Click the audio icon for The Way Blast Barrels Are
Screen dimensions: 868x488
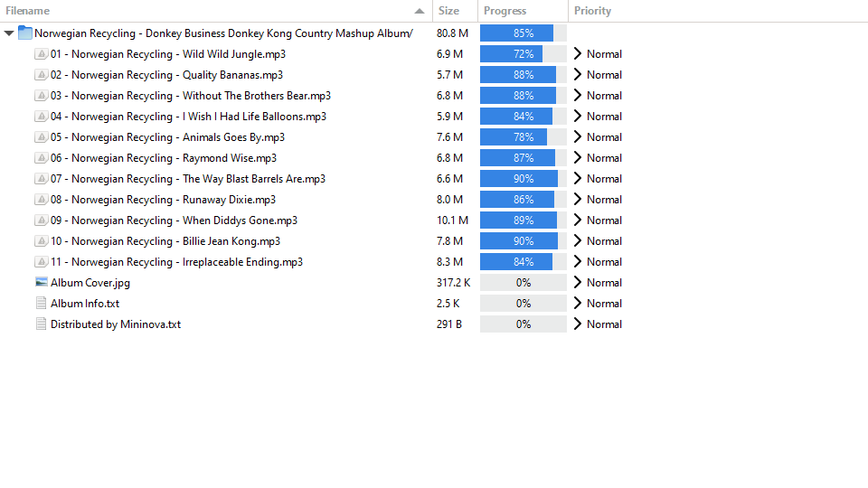41,179
